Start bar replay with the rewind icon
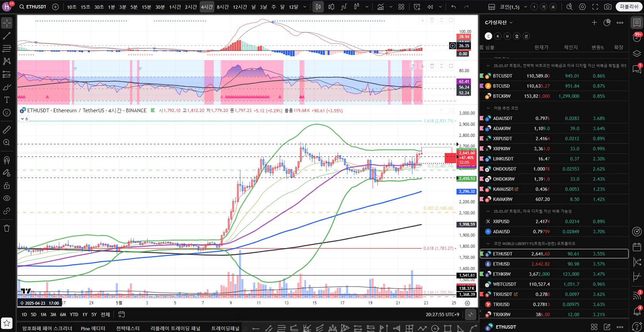This screenshot has height=332, width=644. coord(430,7)
